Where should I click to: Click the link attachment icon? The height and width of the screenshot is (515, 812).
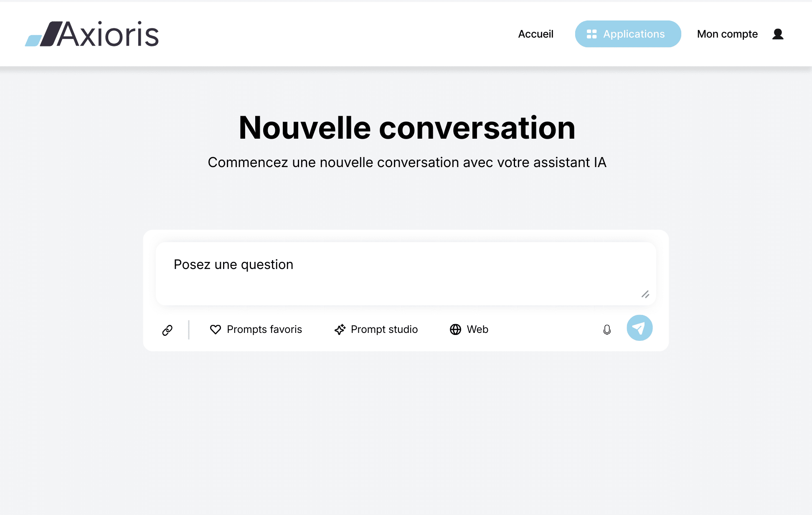(x=167, y=330)
